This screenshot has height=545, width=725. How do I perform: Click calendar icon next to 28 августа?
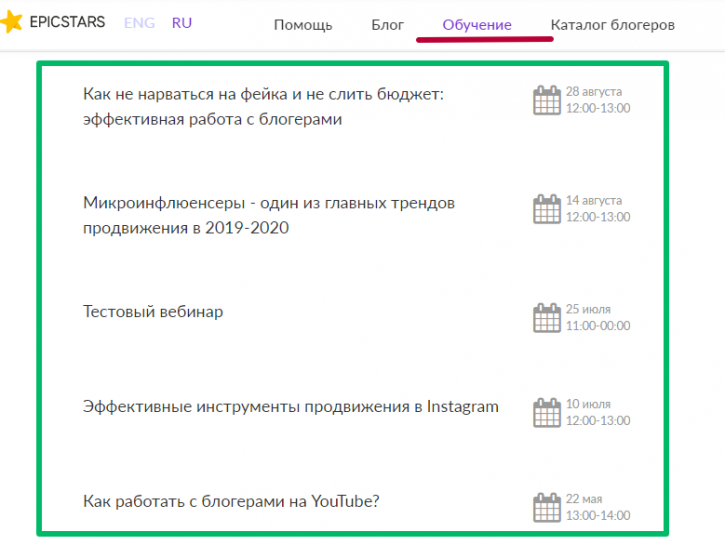(x=547, y=100)
